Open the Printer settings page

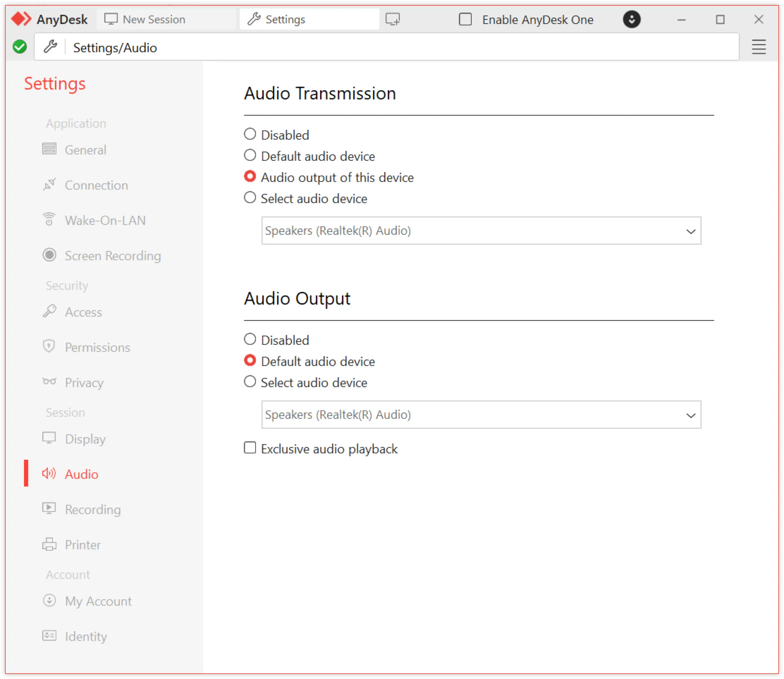(82, 544)
